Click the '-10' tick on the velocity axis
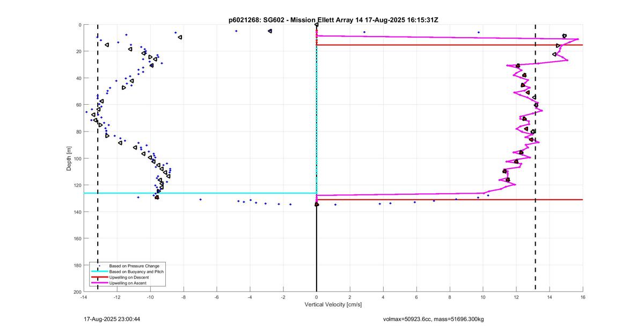The image size is (644, 328). [150, 297]
